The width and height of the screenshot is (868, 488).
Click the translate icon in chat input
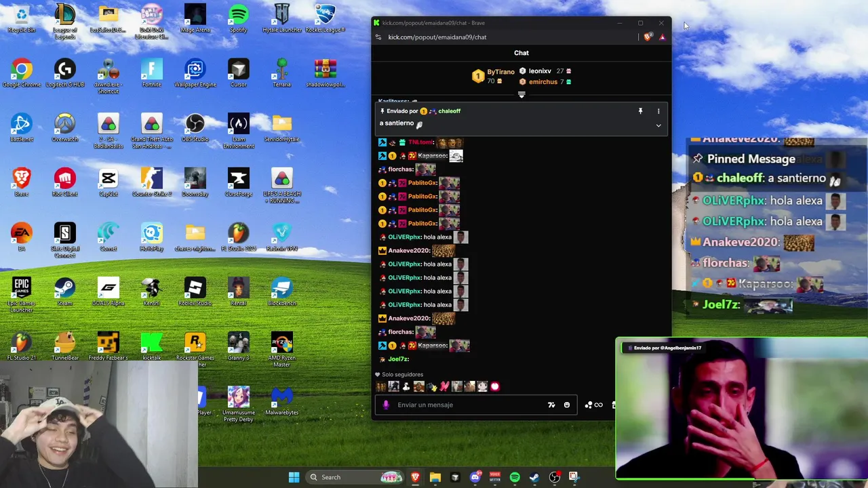point(551,405)
